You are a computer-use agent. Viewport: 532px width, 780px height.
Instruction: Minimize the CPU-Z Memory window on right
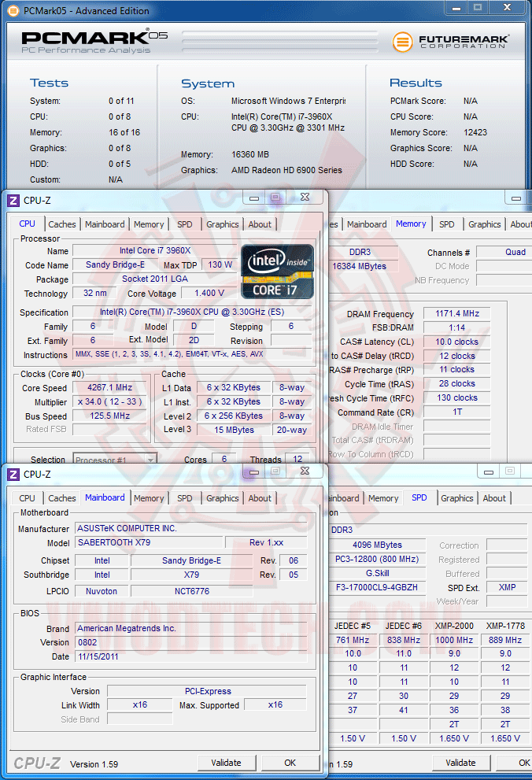pos(516,198)
